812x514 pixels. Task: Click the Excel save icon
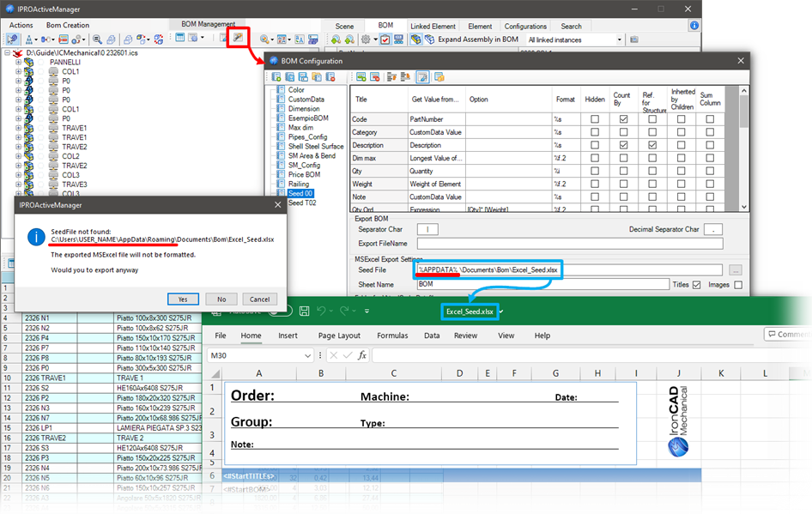pos(305,311)
